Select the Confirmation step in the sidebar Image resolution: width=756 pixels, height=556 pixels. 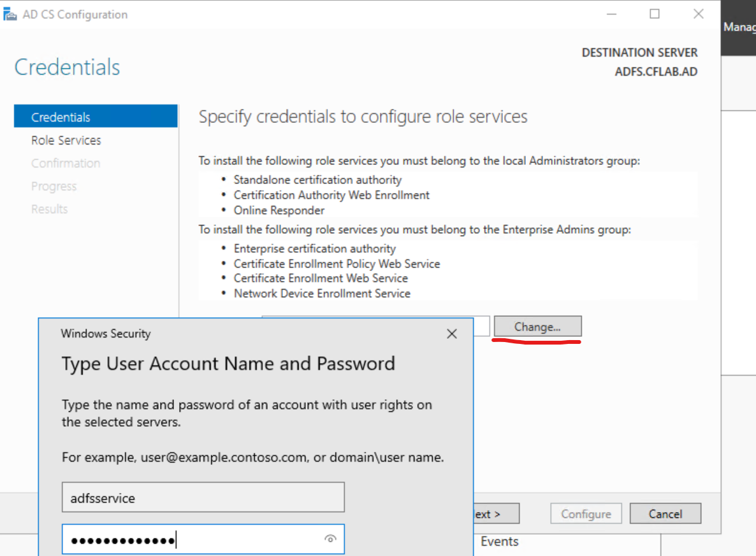(66, 163)
